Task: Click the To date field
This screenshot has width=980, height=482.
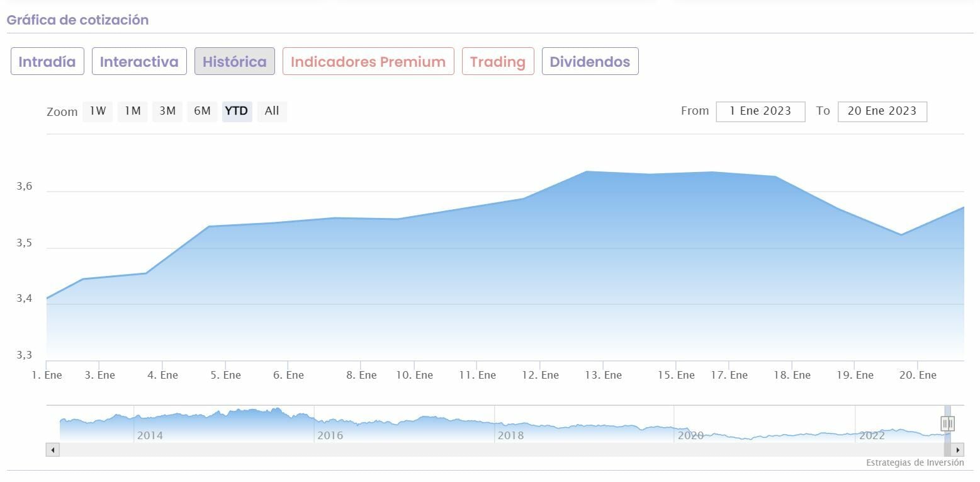Action: tap(882, 112)
